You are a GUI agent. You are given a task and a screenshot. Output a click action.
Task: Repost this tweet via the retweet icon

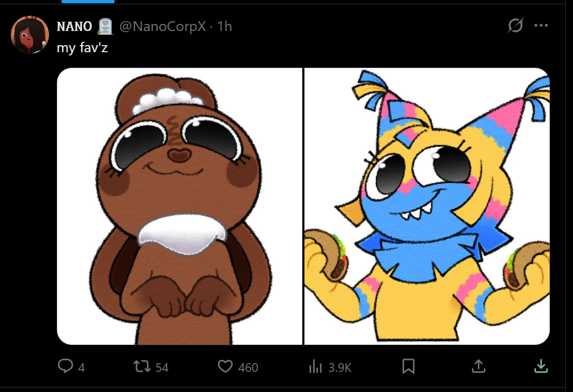(x=142, y=367)
